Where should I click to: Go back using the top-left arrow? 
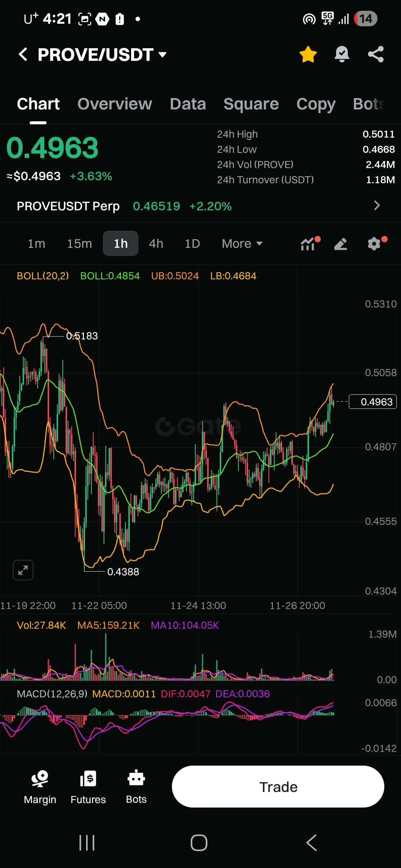[x=23, y=55]
